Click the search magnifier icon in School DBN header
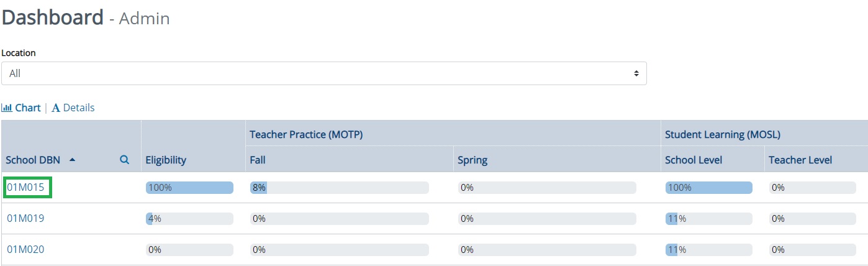Viewport: 868px width, 266px height. pos(124,160)
